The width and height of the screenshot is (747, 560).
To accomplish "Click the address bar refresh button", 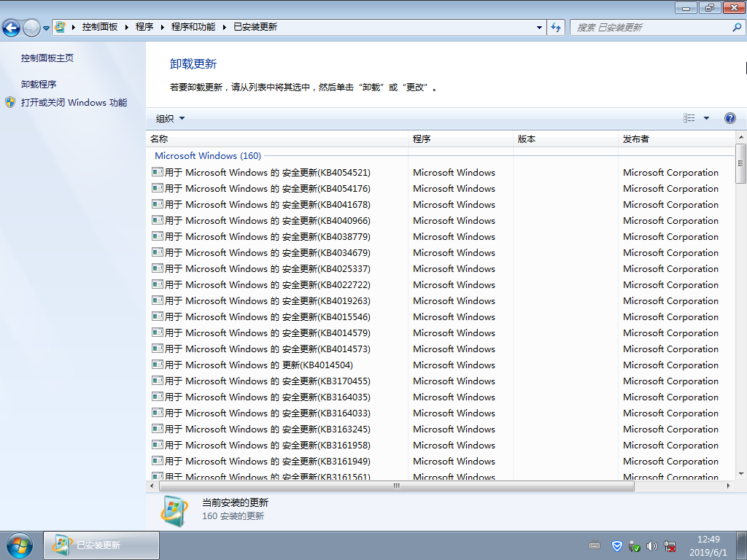I will coord(555,28).
